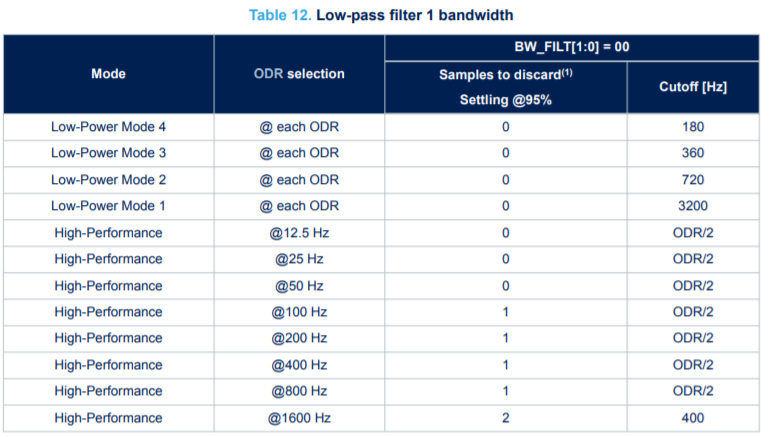This screenshot has height=437, width=769.
Task: Click the Table 12 caption link
Action: [x=280, y=15]
